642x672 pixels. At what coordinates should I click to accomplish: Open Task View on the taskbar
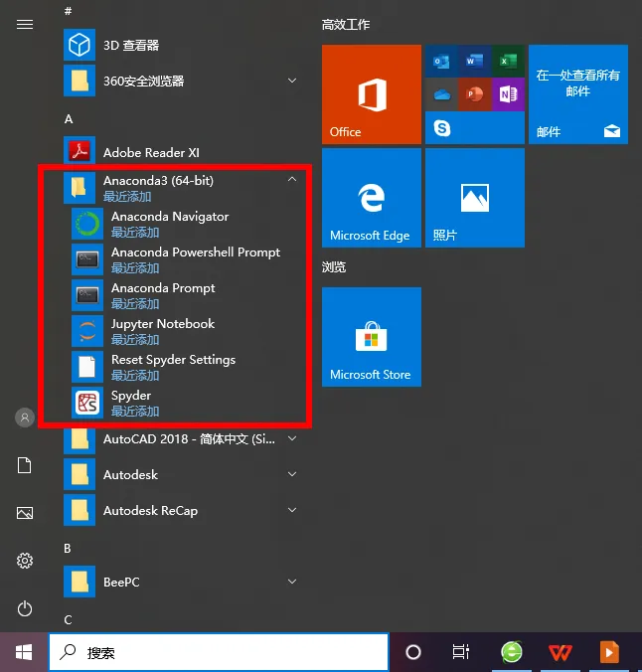point(461,652)
